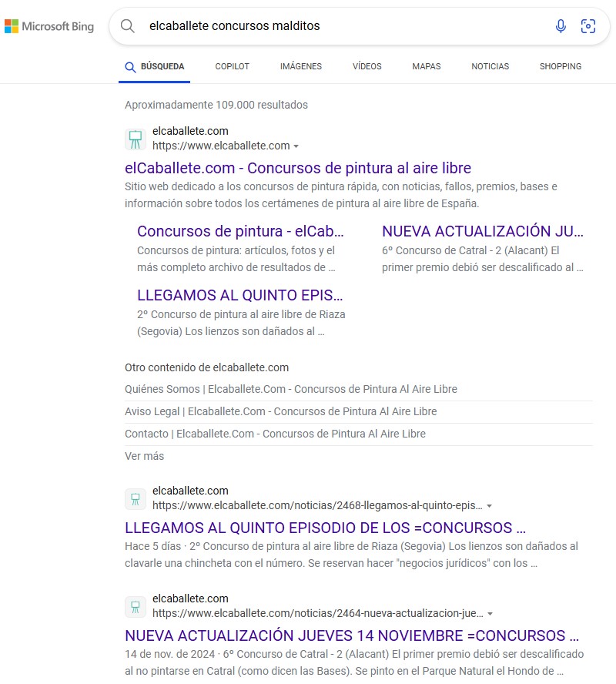Open Contacto | Elcaballete.Com link
Image resolution: width=616 pixels, height=684 pixels.
(275, 434)
